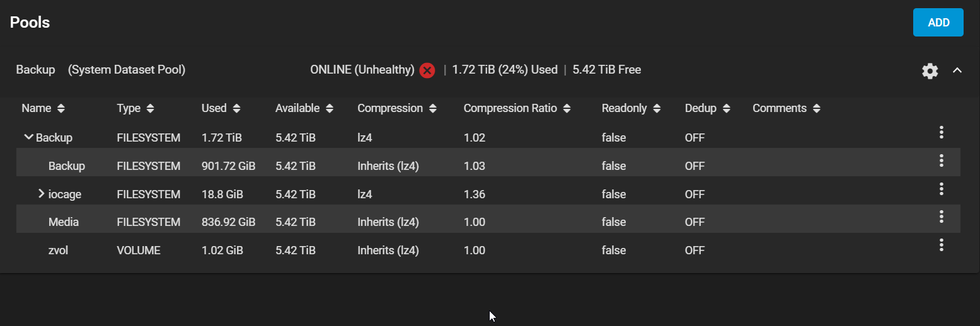
Task: Open the Backup pool settings gear
Action: 930,71
